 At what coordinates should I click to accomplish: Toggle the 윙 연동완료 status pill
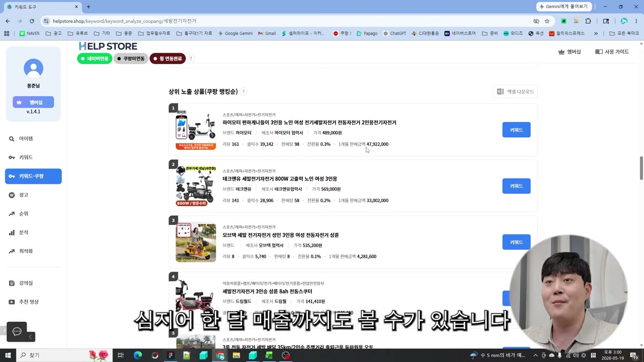point(168,59)
